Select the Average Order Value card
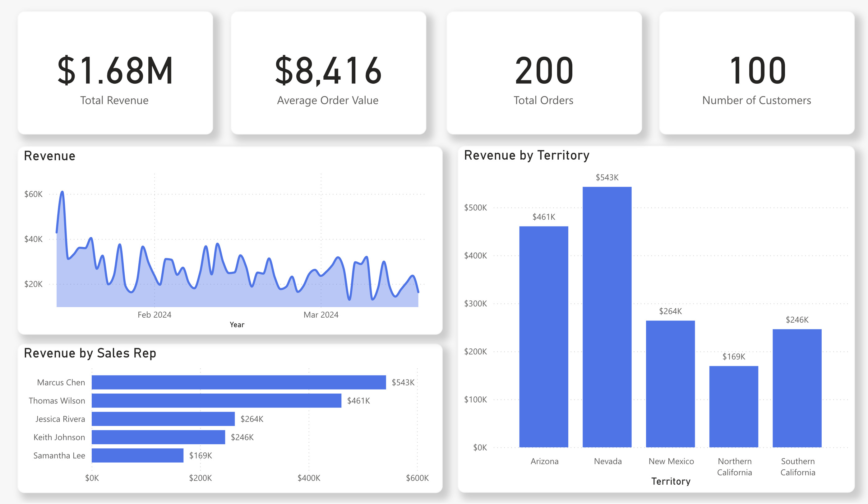Image resolution: width=868 pixels, height=504 pixels. [x=328, y=73]
